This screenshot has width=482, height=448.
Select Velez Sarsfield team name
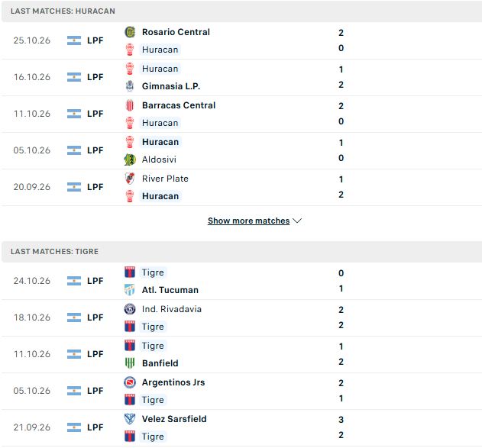[x=174, y=419]
